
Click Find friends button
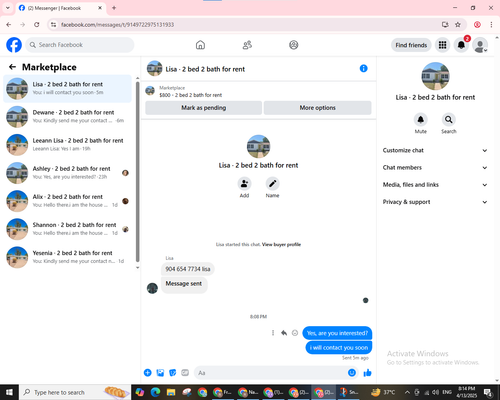click(x=411, y=45)
